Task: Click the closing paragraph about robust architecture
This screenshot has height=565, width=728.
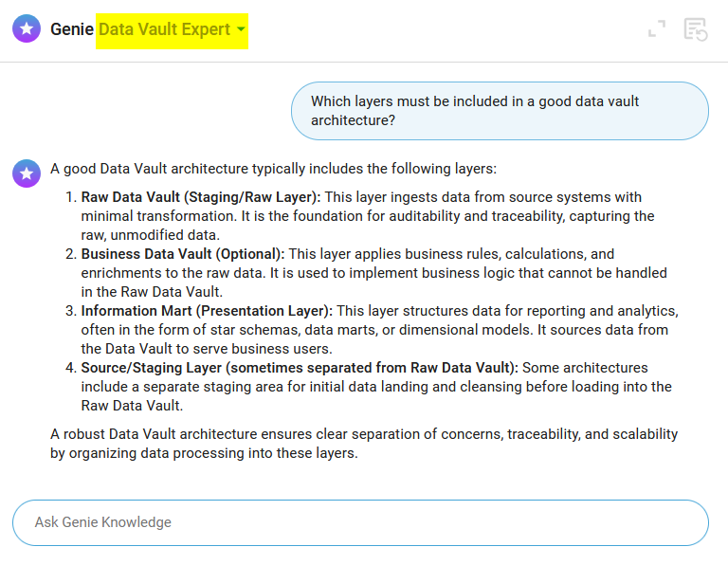Action: click(364, 444)
